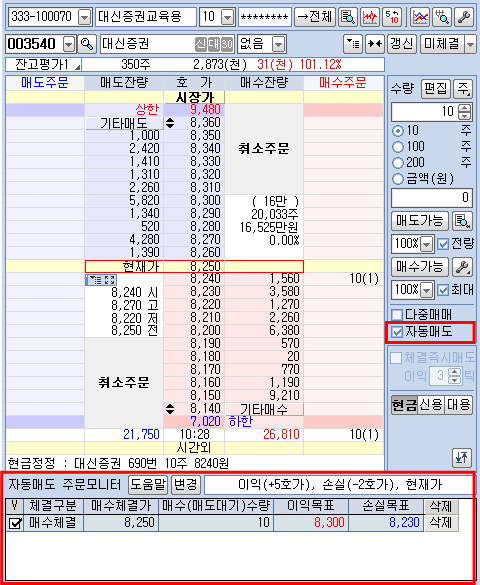This screenshot has height=585, width=480.
Task: Open the chart icon in top toolbar
Action: pyautogui.click(x=370, y=17)
